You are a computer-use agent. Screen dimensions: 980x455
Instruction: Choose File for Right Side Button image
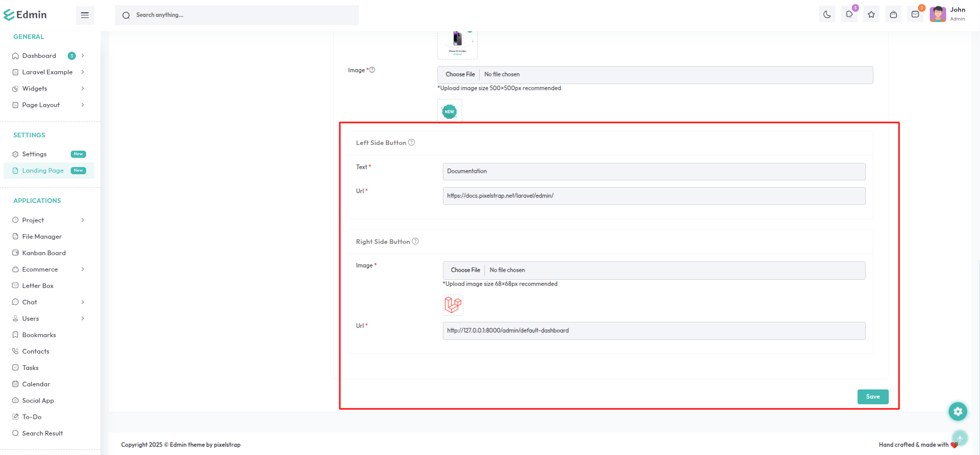tap(465, 270)
